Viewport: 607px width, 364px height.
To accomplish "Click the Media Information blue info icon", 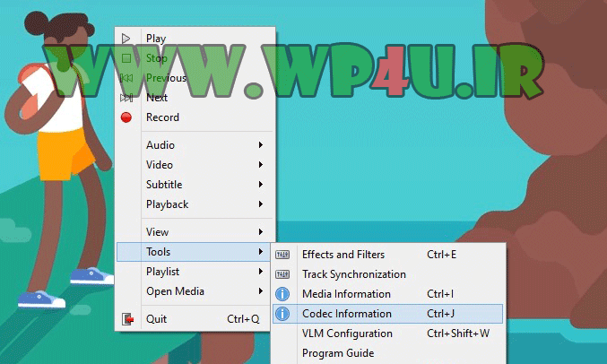I will point(282,294).
